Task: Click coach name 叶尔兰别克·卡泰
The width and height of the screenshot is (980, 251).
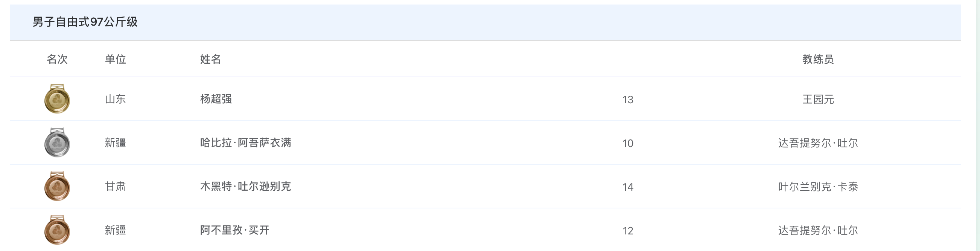Action: coord(818,187)
